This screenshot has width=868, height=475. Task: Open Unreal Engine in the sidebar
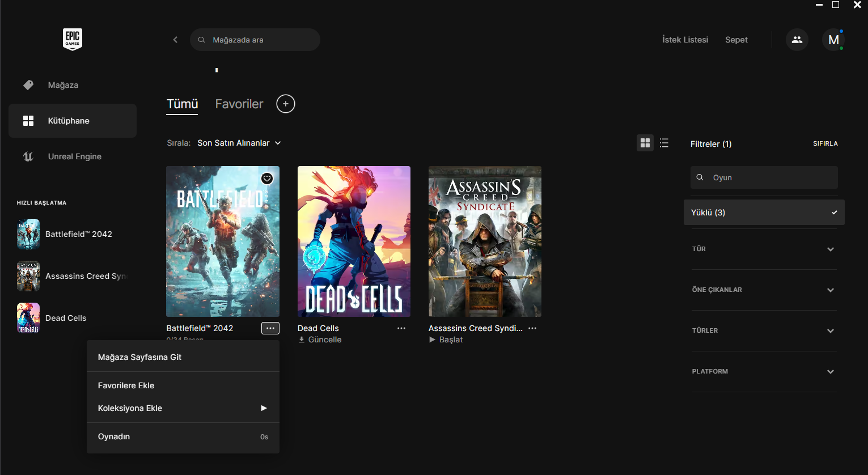[73, 156]
